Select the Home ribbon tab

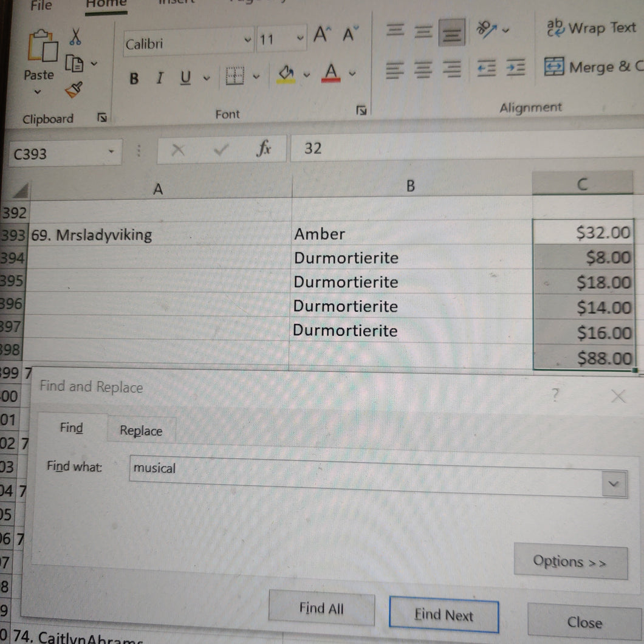(x=106, y=4)
